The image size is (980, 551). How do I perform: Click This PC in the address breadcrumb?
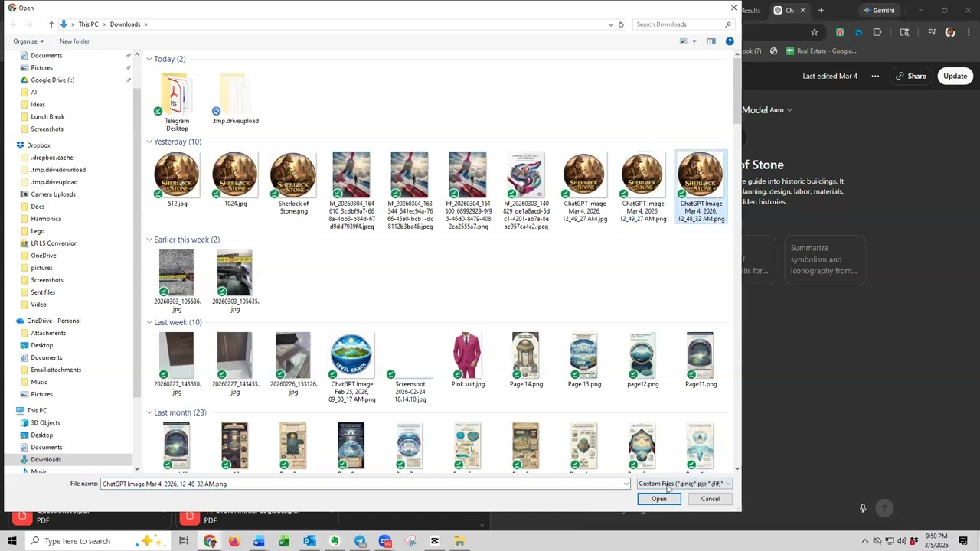tap(88, 24)
